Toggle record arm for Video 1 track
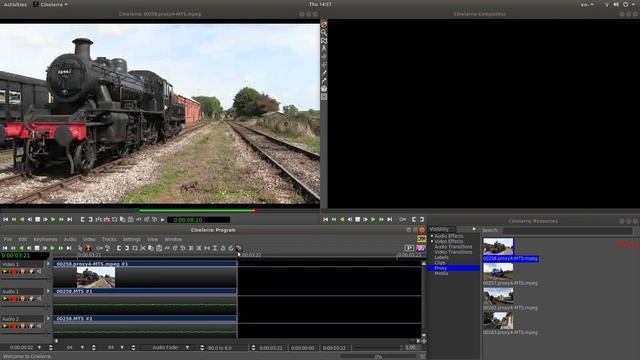 point(14,271)
